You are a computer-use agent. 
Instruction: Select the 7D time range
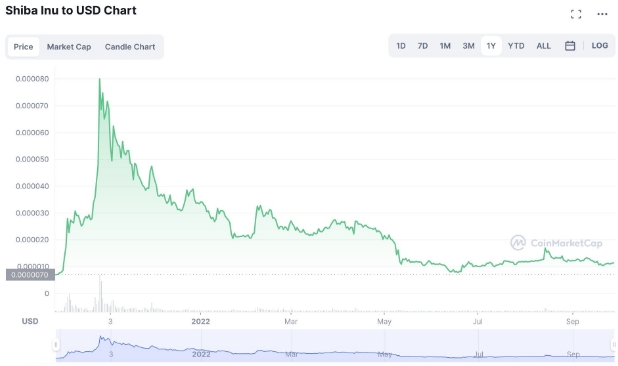423,46
